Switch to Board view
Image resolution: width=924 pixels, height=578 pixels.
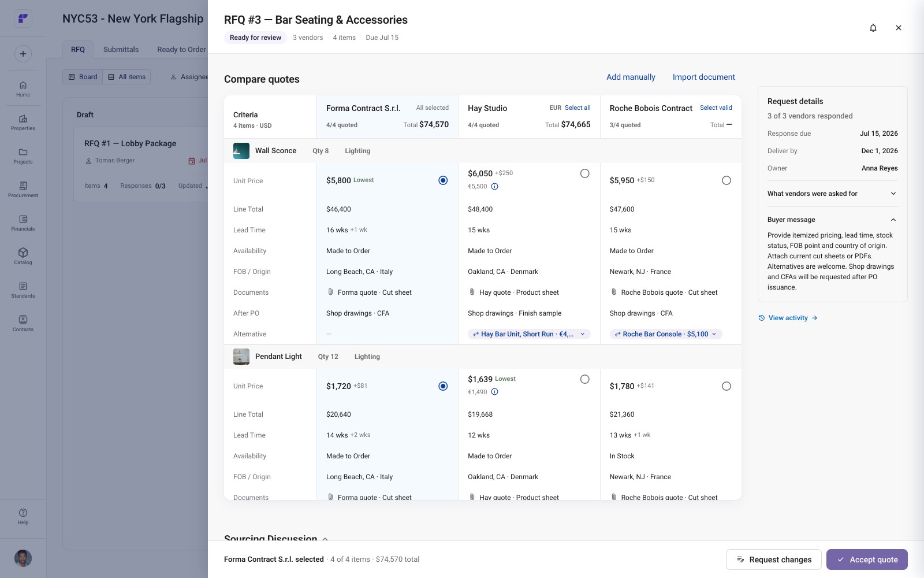[x=83, y=77]
